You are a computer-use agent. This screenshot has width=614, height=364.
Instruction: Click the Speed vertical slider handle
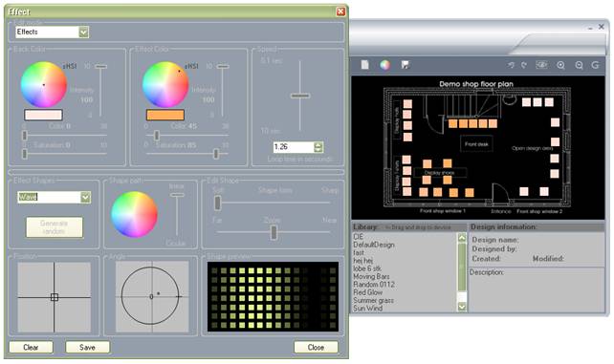[x=300, y=96]
